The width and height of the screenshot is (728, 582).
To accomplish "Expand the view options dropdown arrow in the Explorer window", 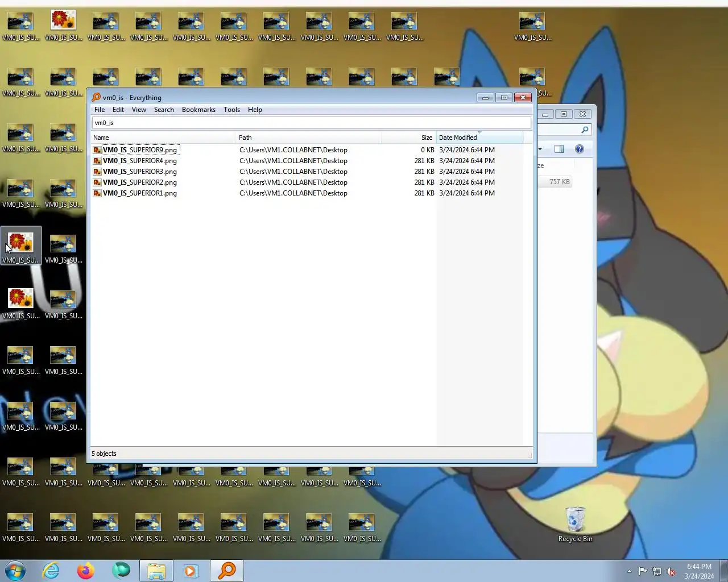I will coord(540,149).
